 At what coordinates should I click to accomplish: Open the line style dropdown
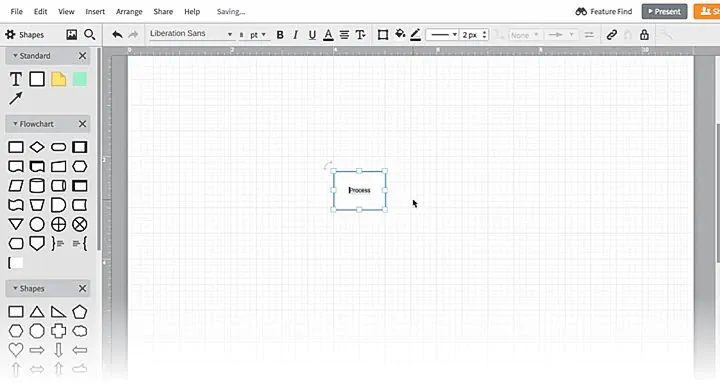tap(442, 34)
